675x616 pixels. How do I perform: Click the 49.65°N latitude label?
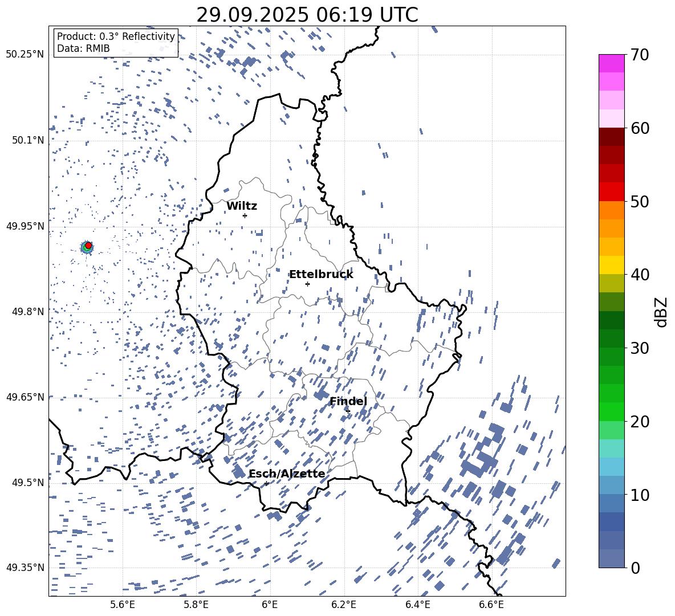coord(25,397)
